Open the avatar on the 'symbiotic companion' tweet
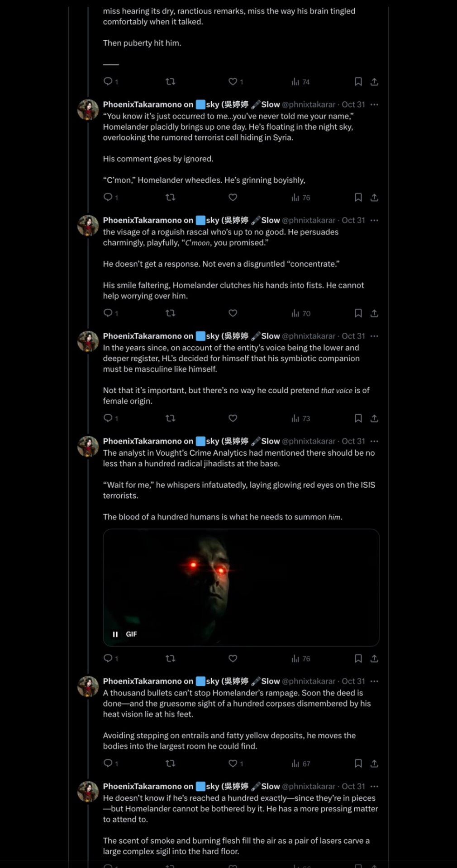Screen dimensions: 457x868 click(88, 341)
